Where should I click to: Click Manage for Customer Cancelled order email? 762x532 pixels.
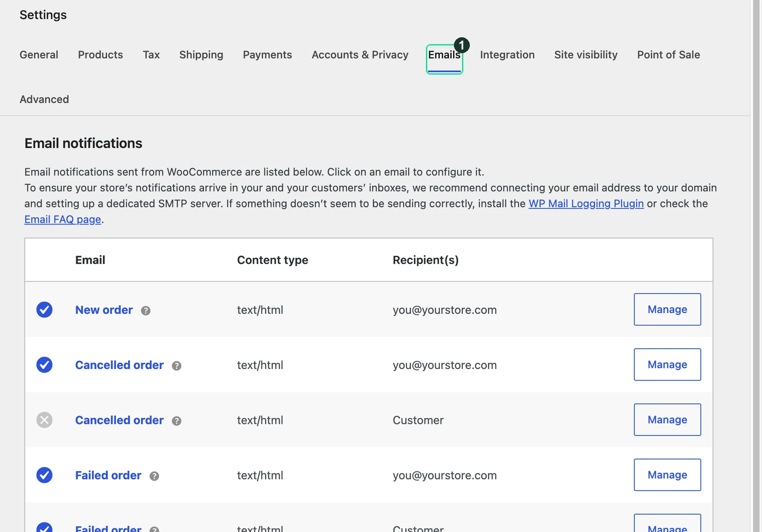tap(667, 420)
